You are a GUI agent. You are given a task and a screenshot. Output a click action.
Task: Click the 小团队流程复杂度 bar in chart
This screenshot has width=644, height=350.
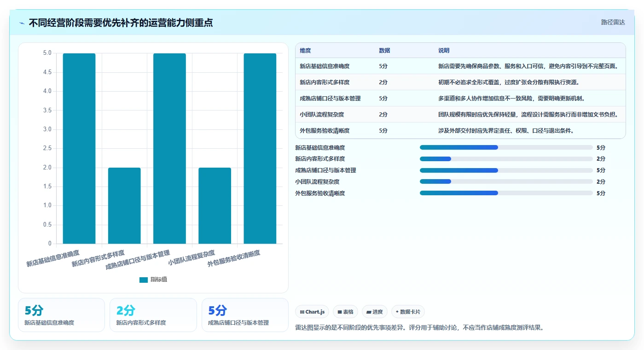pyautogui.click(x=215, y=205)
